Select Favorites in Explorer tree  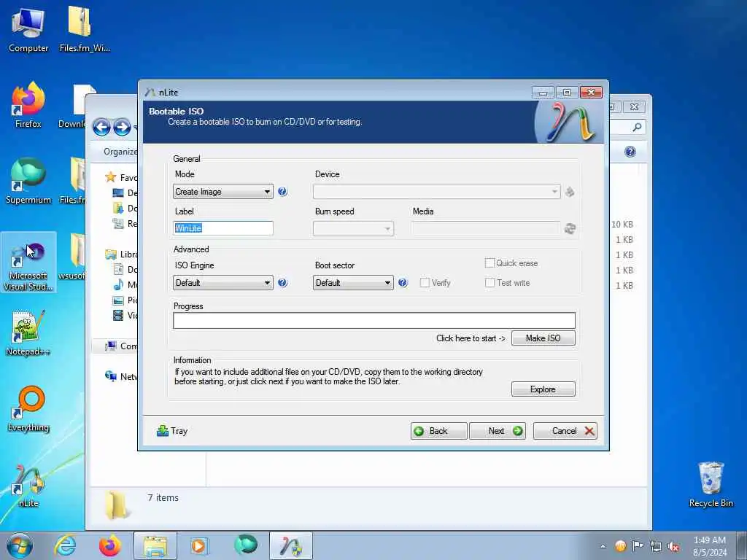[x=121, y=178]
